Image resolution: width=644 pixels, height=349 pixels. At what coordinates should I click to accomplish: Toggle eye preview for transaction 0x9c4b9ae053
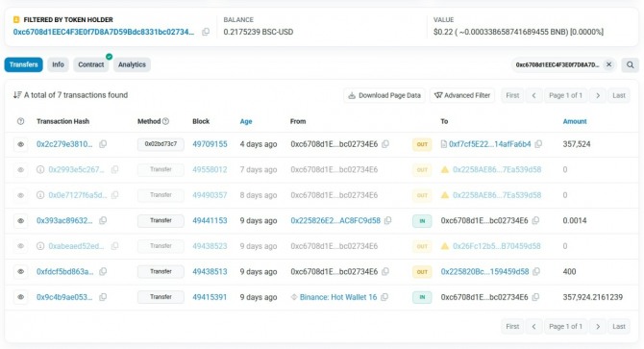coord(20,297)
